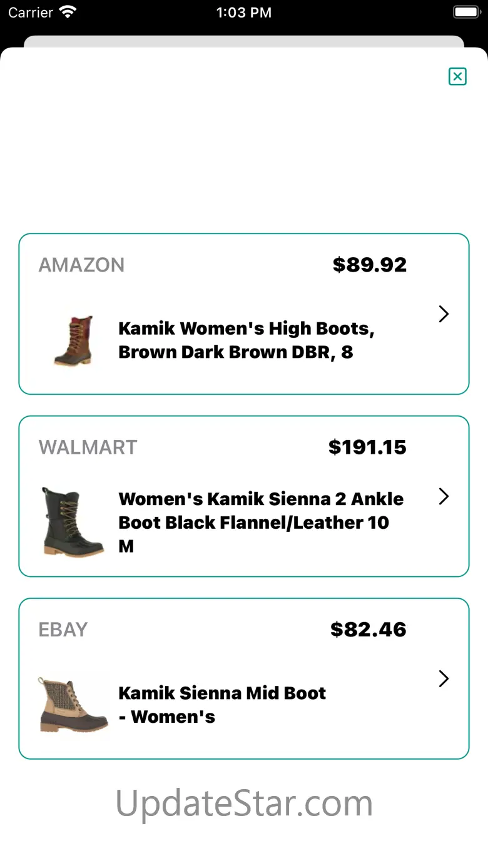
Task: Tap the $89.92 Amazon price
Action: [369, 265]
